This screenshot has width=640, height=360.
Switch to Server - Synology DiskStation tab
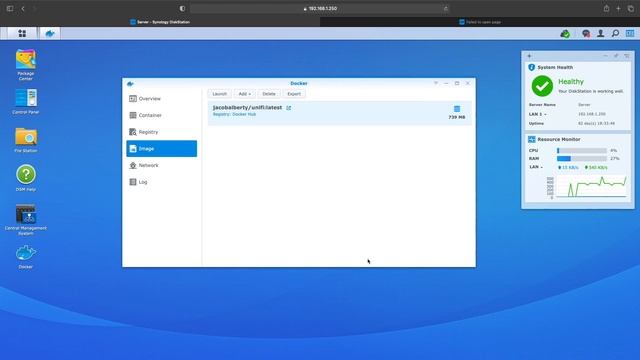[x=160, y=22]
